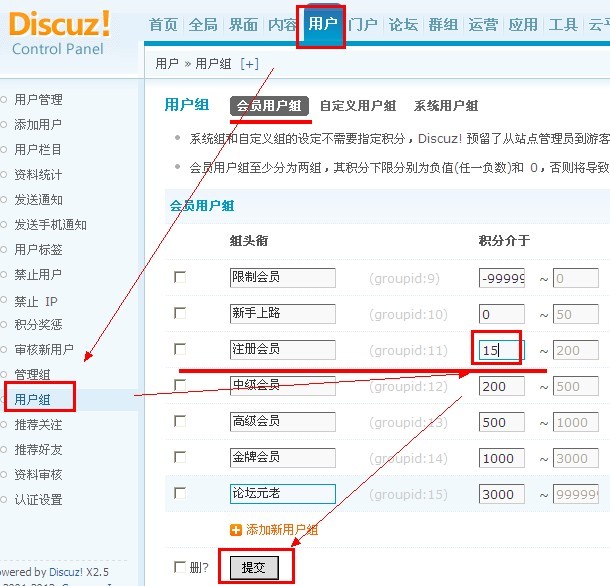Open 推荐好友 in the sidebar

click(38, 449)
